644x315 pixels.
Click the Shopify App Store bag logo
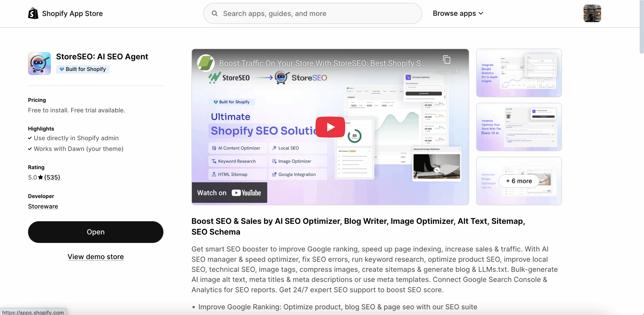click(x=33, y=13)
